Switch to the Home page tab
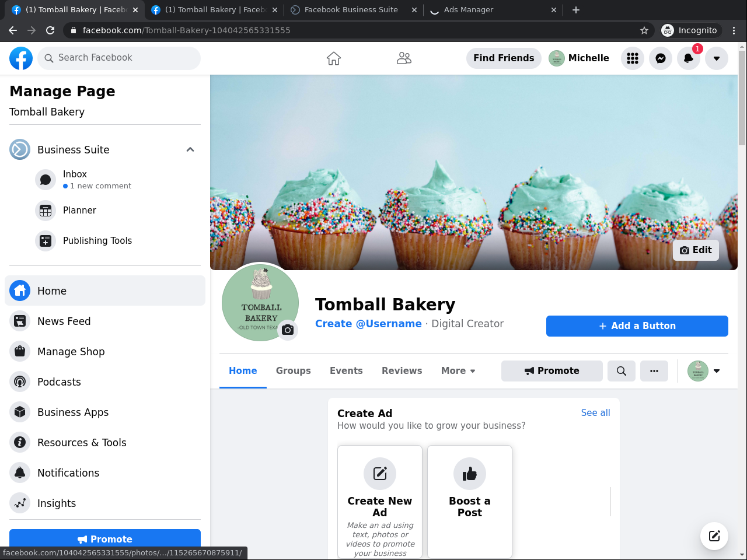This screenshot has width=747, height=560. pyautogui.click(x=243, y=371)
